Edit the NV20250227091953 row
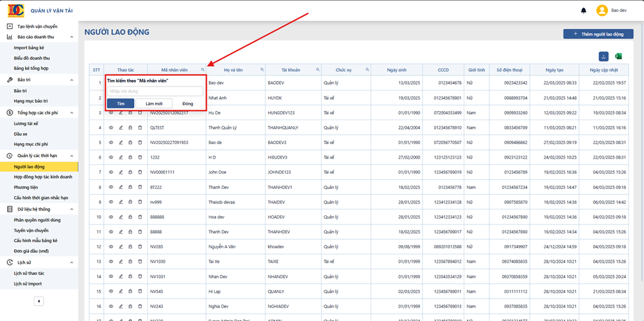The image size is (644, 321). pos(121,143)
